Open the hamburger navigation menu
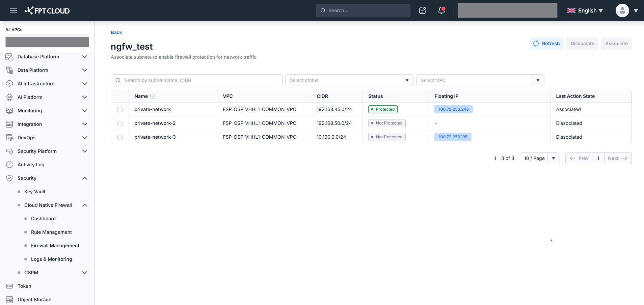This screenshot has height=305, width=644. (x=14, y=10)
